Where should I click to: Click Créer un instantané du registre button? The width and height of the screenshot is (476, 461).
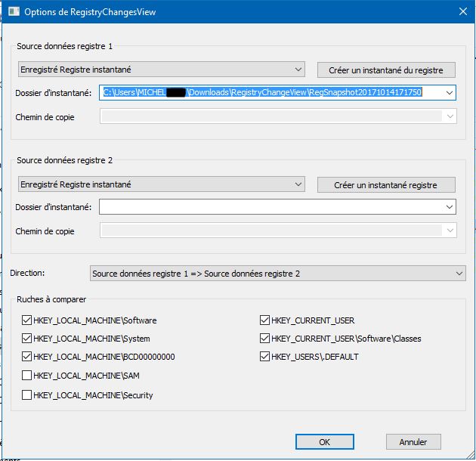coord(387,70)
